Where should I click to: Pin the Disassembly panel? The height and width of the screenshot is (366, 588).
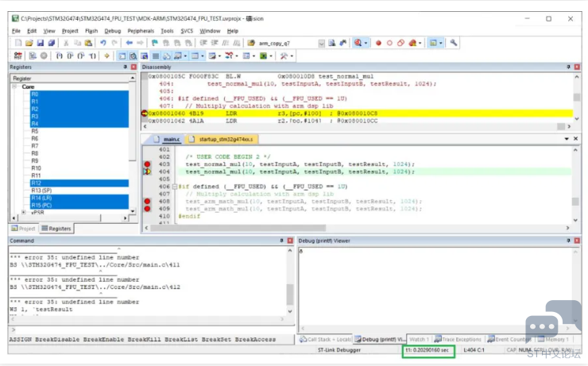[568, 67]
